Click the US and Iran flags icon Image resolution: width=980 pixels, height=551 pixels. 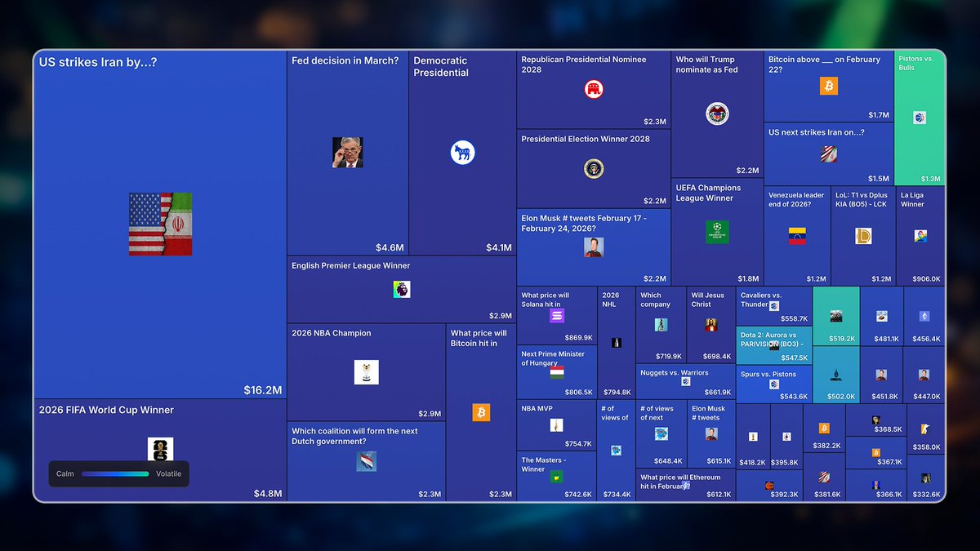pos(160,224)
